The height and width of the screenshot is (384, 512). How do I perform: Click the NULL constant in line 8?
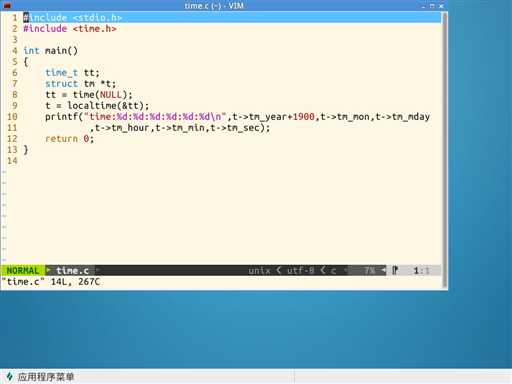pyautogui.click(x=111, y=95)
